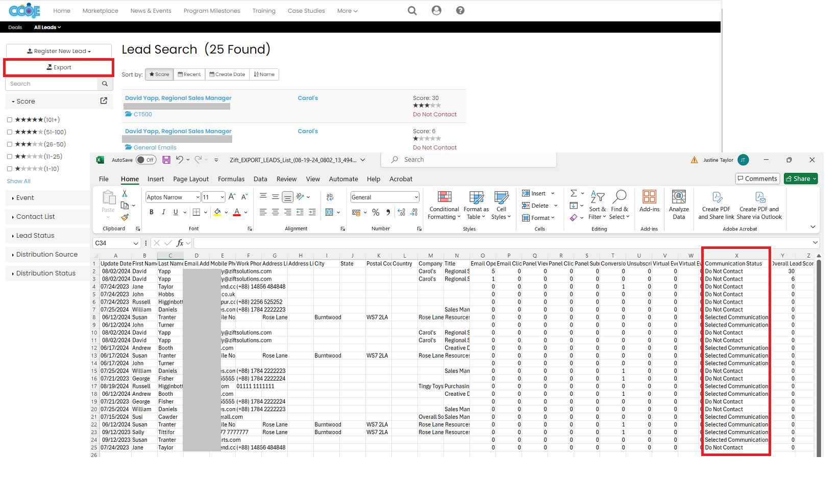Screen dimensions: 840x504
Task: Change the fill color highlight
Action: tap(218, 212)
